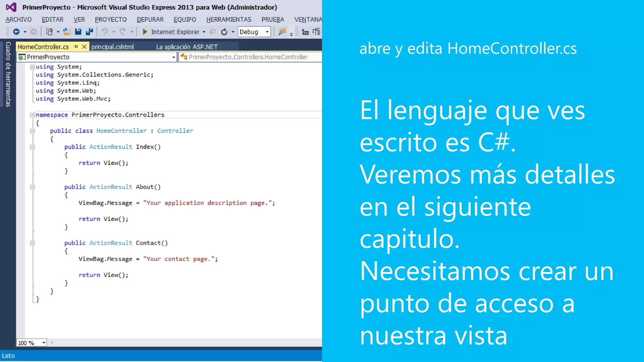The width and height of the screenshot is (644, 362).
Task: Click the Find in Files icon
Action: (x=282, y=32)
